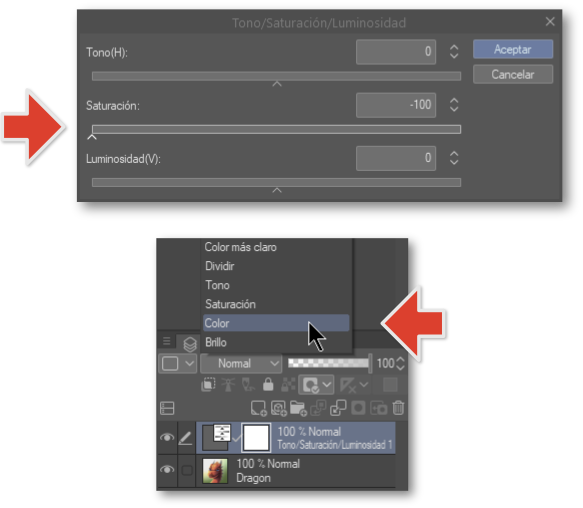Tick the Dragon layer selection checkbox
The width and height of the screenshot is (583, 508).
point(187,470)
